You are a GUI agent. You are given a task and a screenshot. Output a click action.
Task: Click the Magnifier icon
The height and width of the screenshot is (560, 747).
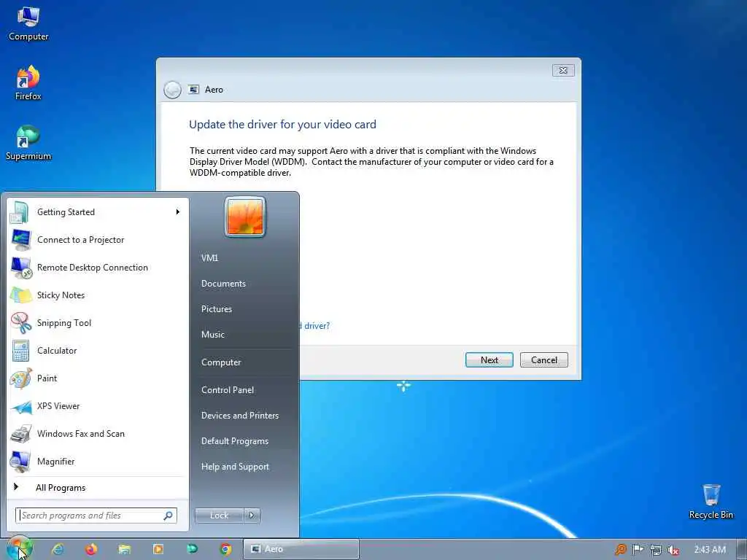tap(21, 462)
